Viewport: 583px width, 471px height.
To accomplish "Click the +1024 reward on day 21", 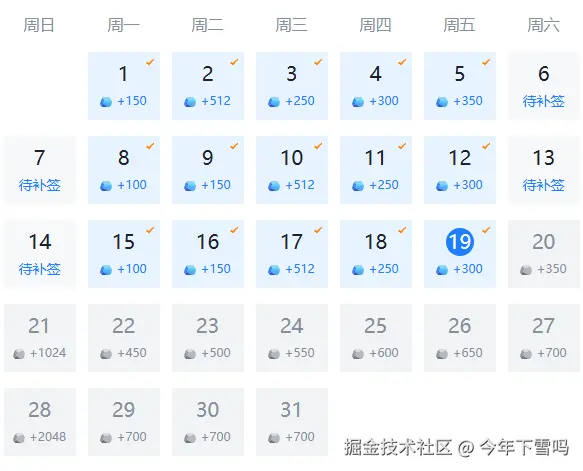I will pyautogui.click(x=48, y=353).
